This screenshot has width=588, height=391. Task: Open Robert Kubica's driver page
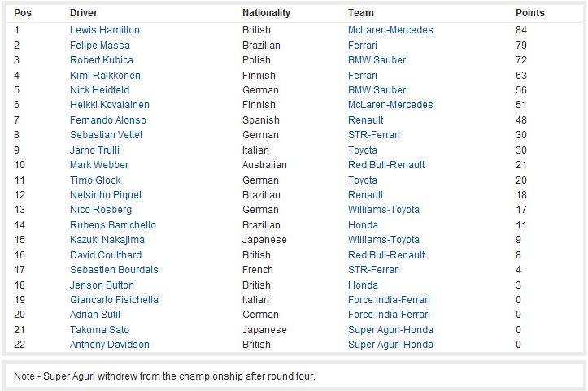pyautogui.click(x=101, y=60)
